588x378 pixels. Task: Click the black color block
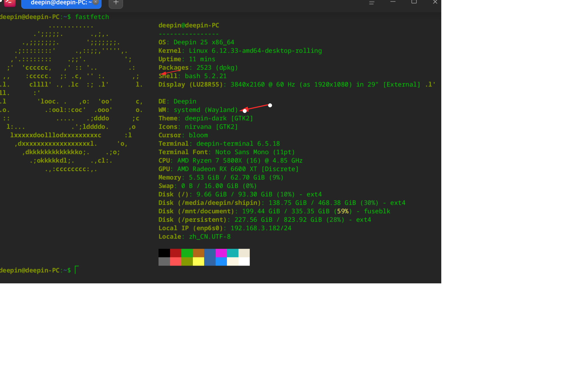tap(164, 253)
